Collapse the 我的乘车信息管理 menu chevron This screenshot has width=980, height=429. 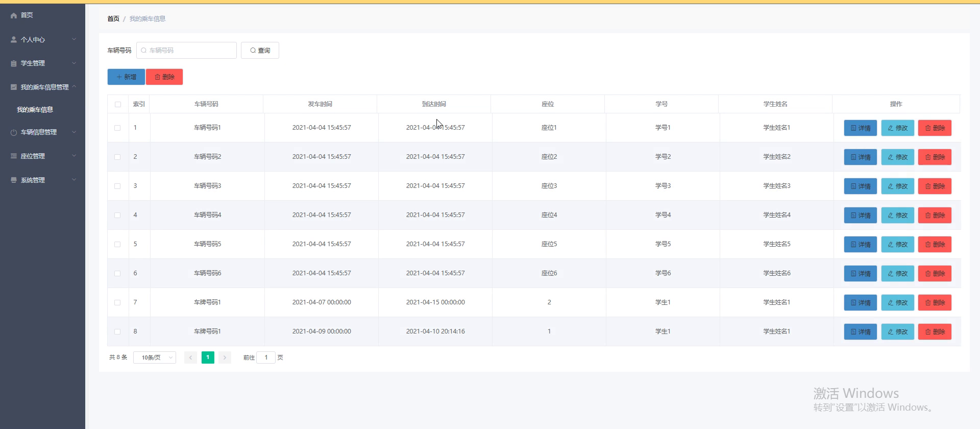tap(74, 87)
